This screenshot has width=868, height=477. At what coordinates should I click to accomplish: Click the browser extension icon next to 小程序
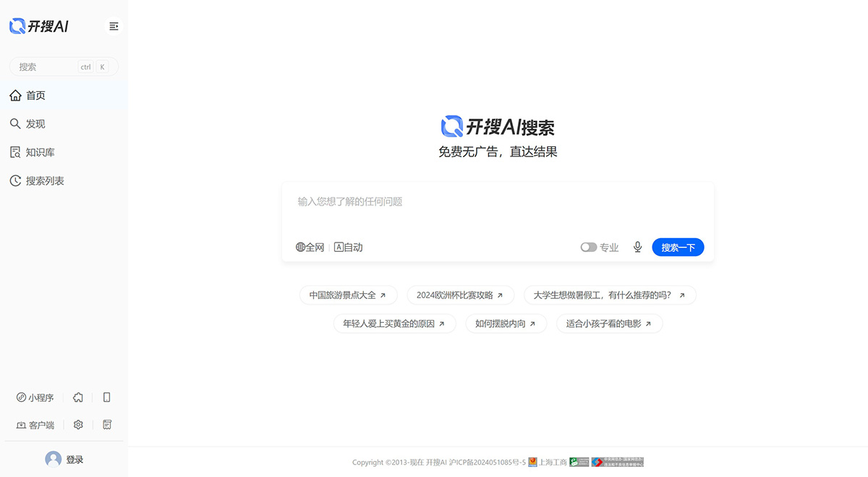77,397
